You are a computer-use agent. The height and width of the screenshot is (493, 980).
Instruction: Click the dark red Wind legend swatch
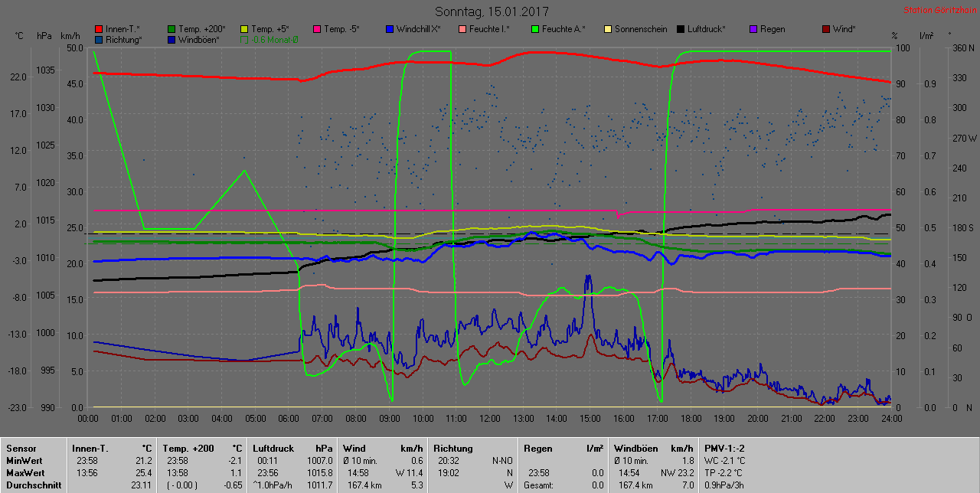coord(826,29)
